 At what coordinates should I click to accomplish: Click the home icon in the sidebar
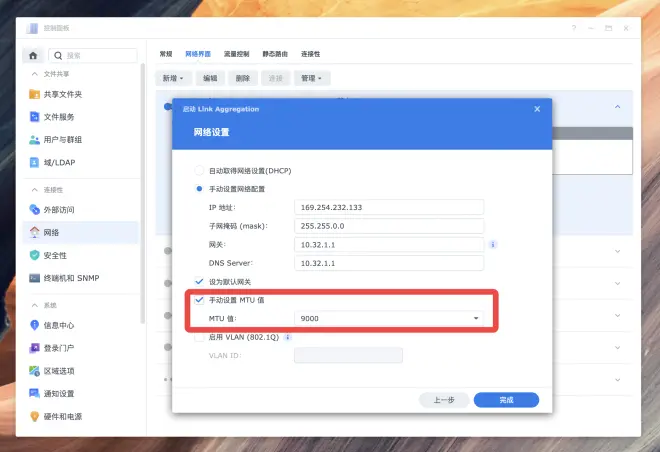pyautogui.click(x=33, y=55)
